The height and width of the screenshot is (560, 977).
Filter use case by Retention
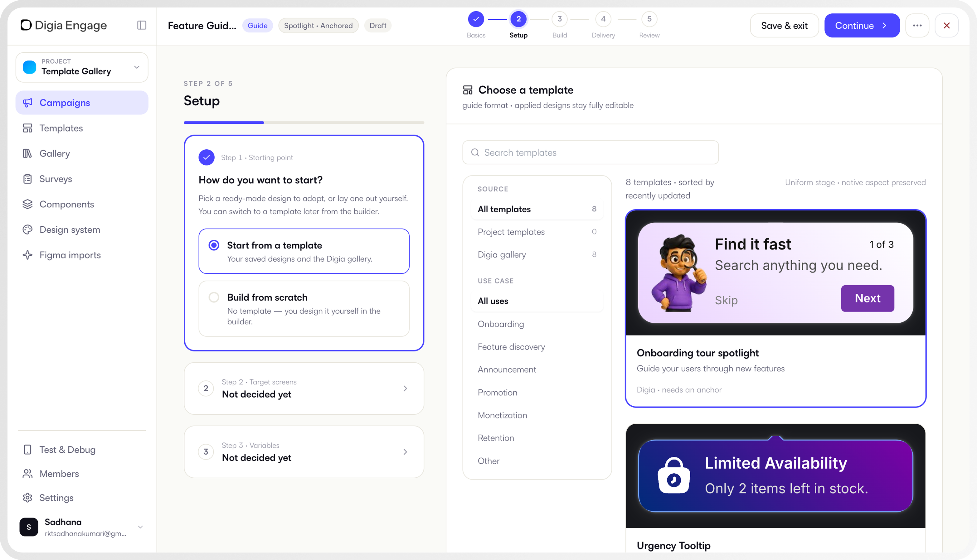click(537, 438)
